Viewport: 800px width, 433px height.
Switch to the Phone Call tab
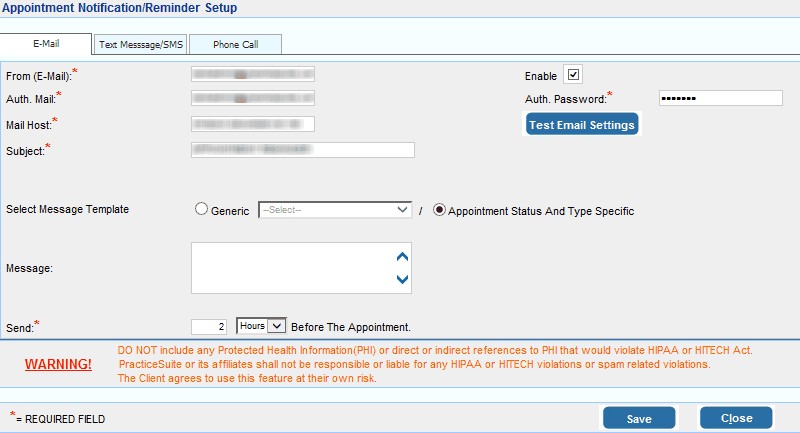tap(235, 45)
